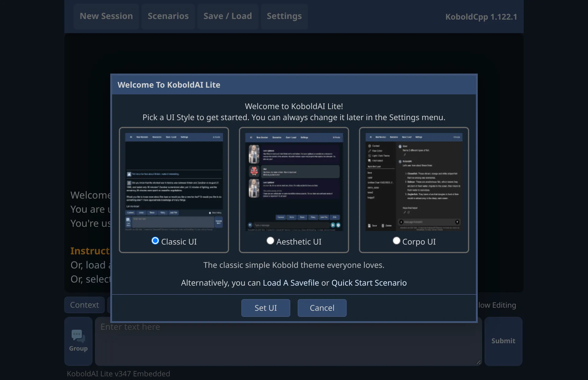The width and height of the screenshot is (588, 380).
Task: Select the Aesthetic UI radio button
Action: pyautogui.click(x=270, y=241)
